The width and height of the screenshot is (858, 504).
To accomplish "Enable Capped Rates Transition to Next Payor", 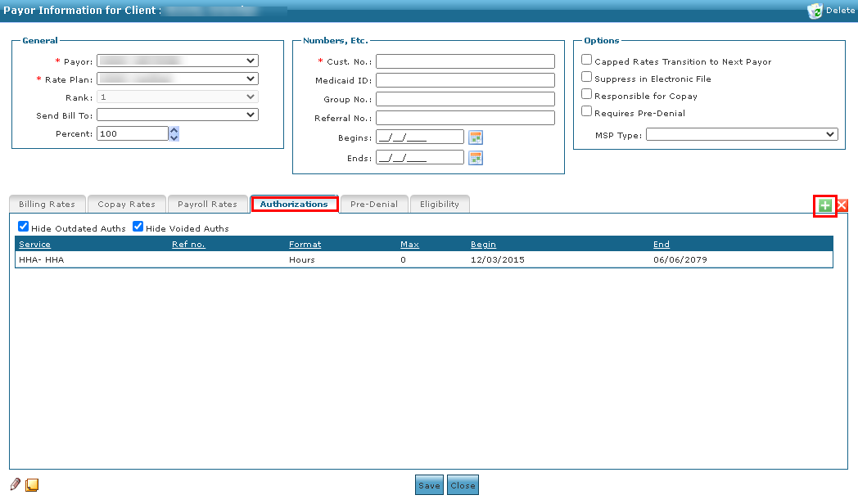I will point(586,60).
